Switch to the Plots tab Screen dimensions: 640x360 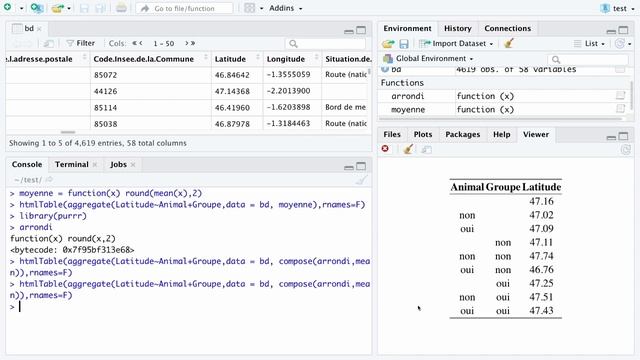422,134
